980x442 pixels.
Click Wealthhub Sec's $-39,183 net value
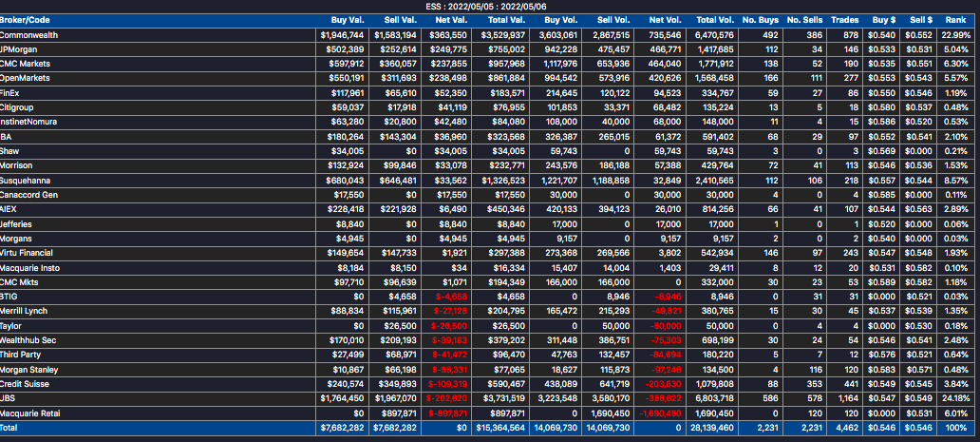(451, 340)
